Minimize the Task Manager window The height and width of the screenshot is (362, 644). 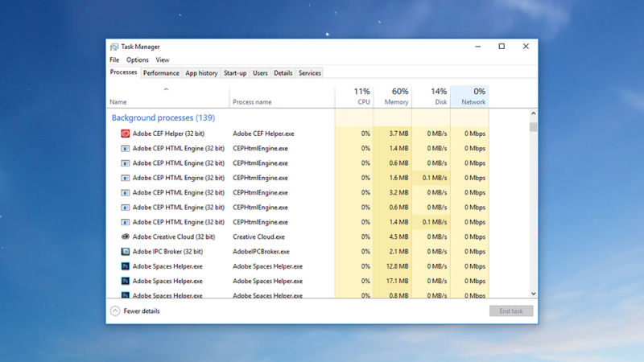coord(477,47)
